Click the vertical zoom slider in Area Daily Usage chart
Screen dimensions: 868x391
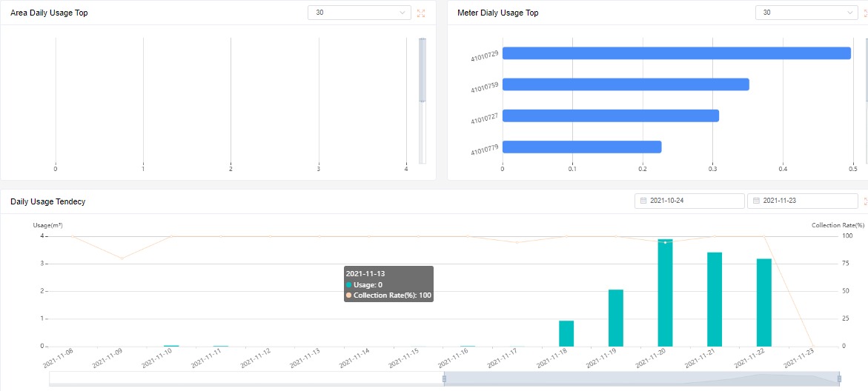coord(423,70)
